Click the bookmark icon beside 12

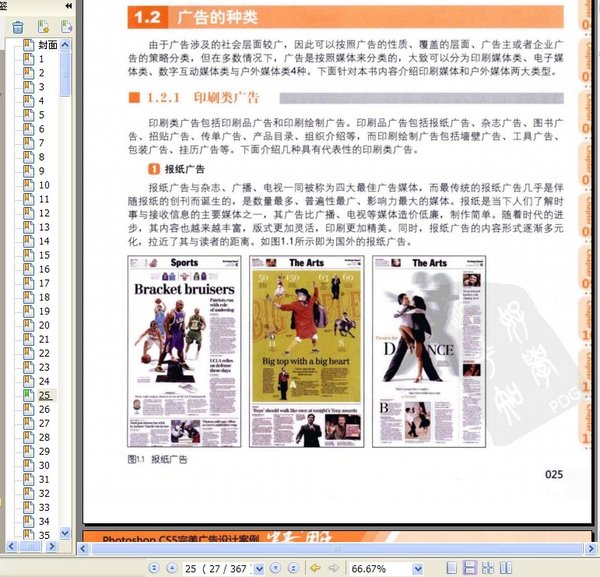tap(29, 213)
